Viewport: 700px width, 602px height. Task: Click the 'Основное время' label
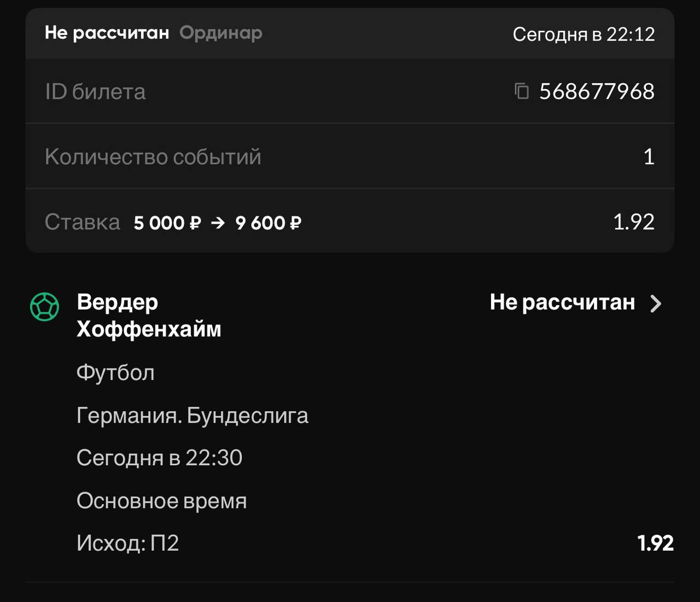[161, 501]
